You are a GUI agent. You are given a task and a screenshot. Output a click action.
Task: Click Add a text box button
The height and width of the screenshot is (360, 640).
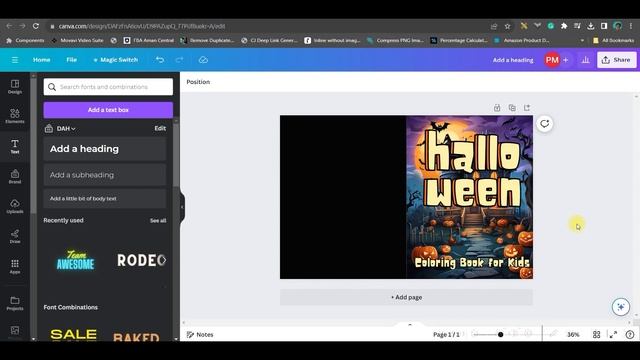coord(108,110)
